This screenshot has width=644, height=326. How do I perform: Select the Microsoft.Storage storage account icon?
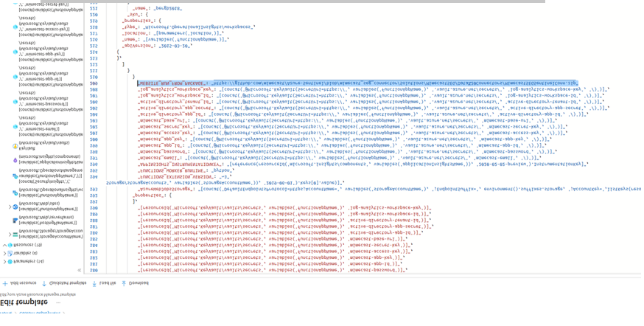pos(15,234)
